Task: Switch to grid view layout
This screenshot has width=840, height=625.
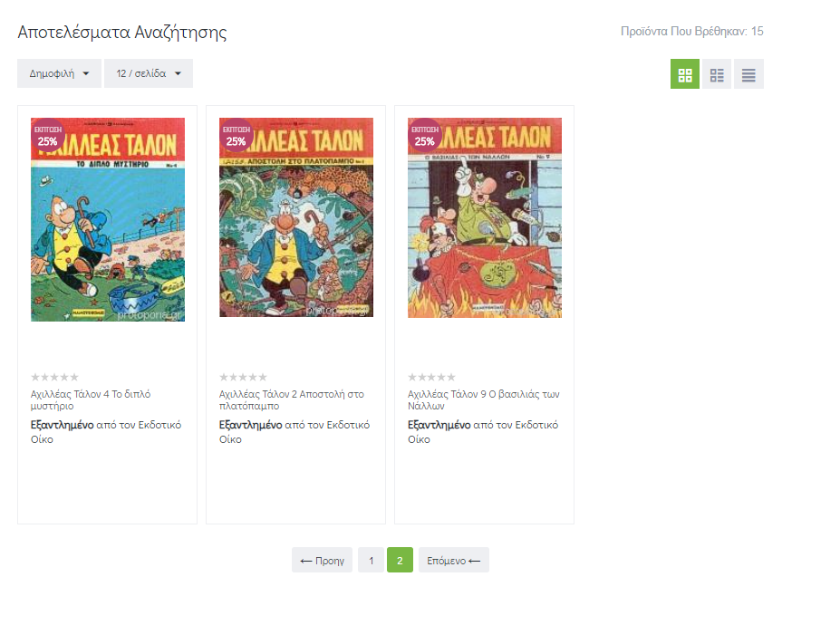Action: [x=685, y=74]
